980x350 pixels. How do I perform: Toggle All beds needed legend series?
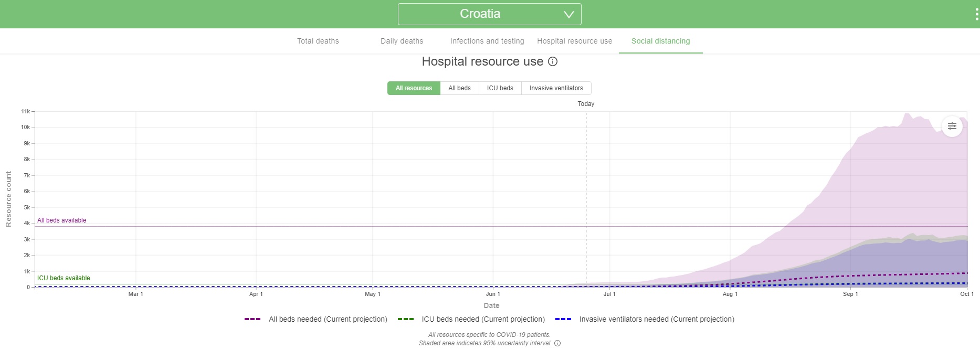316,319
